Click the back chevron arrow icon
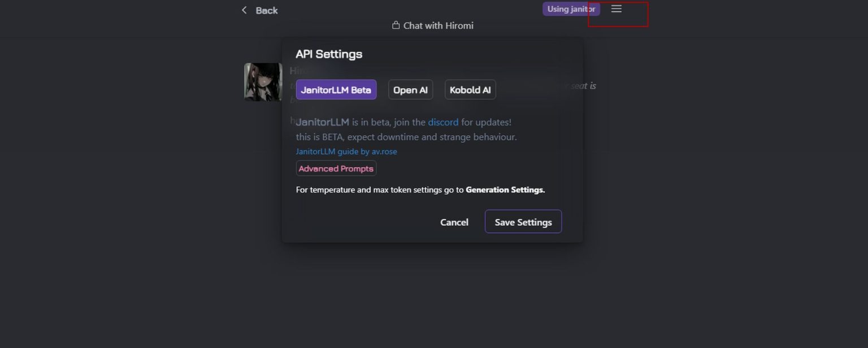 click(244, 10)
